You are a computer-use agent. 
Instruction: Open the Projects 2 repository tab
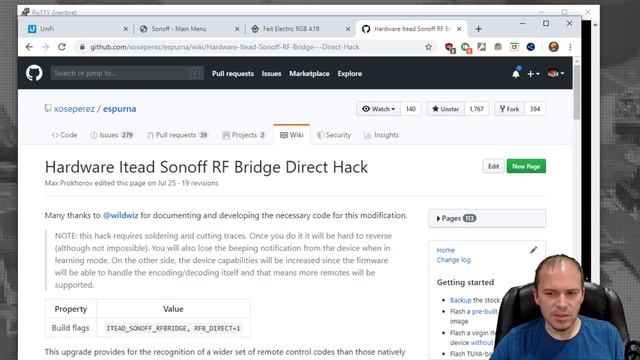[244, 135]
